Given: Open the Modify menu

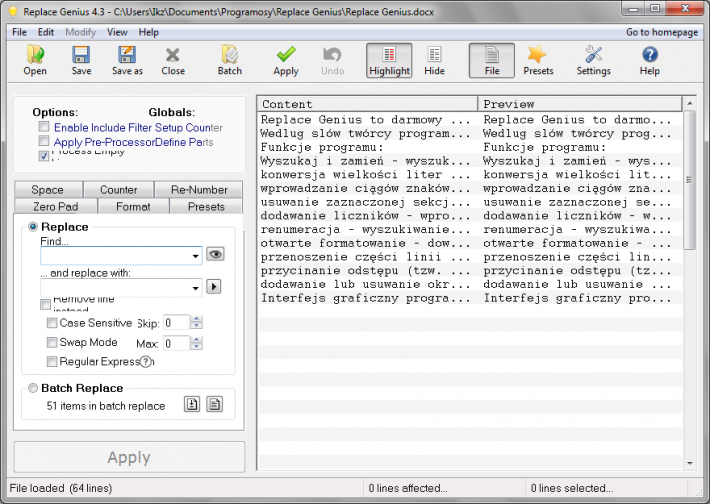Looking at the screenshot, I should (81, 32).
